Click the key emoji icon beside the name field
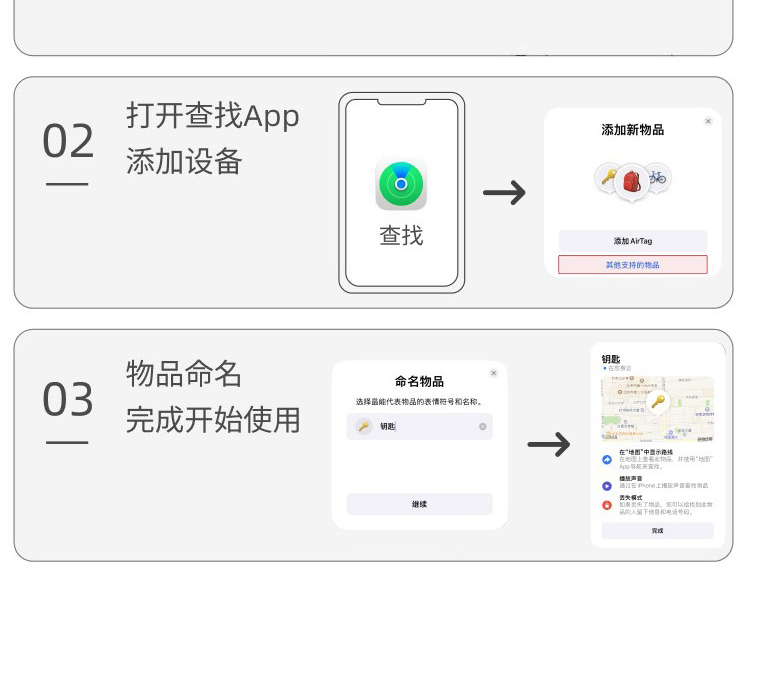Viewport: 760px width, 694px height. (363, 426)
